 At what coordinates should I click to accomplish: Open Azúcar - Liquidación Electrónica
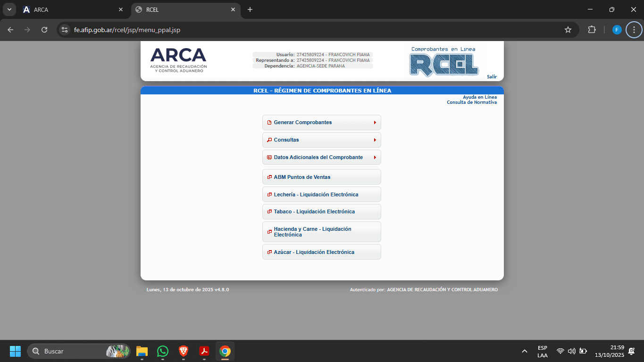[x=321, y=252]
